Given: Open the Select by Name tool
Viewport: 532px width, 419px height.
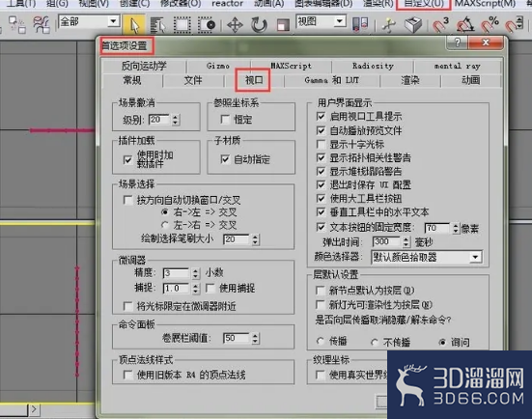Looking at the screenshot, I should (x=157, y=25).
